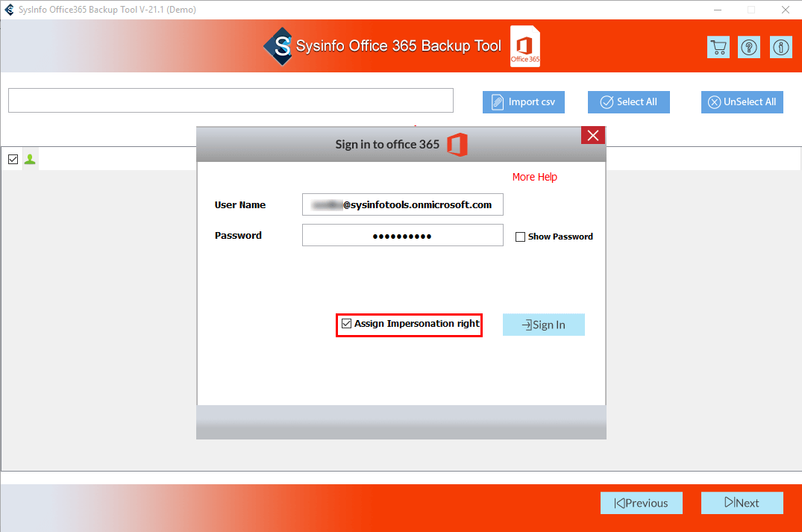Viewport: 802px width, 532px height.
Task: Click the app icon in title bar
Action: coord(9,9)
